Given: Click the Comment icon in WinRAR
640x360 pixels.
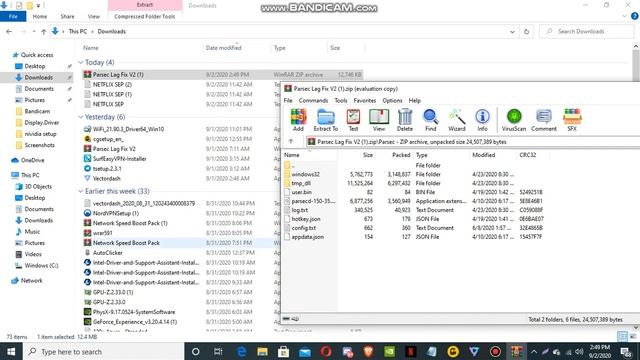Looking at the screenshot, I should coord(544,120).
